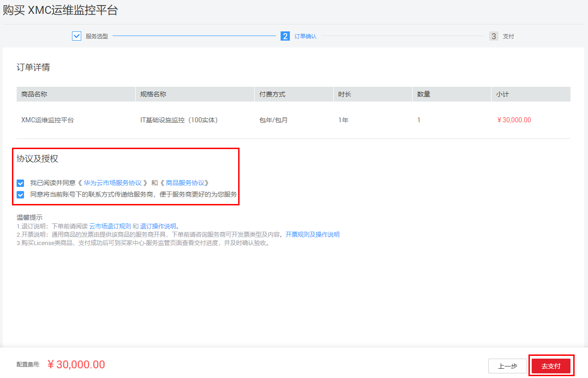Click the subtotal ￥30,000.00 in the table

coord(514,120)
